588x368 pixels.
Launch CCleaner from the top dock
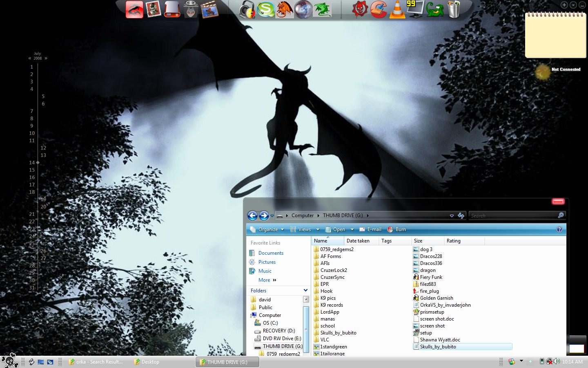coord(379,9)
